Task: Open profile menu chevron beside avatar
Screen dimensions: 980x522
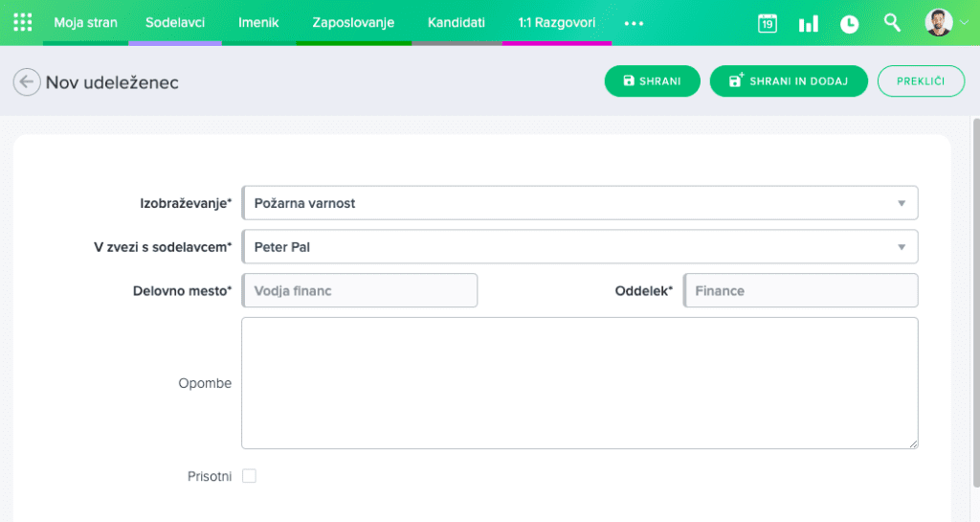Action: 963,24
